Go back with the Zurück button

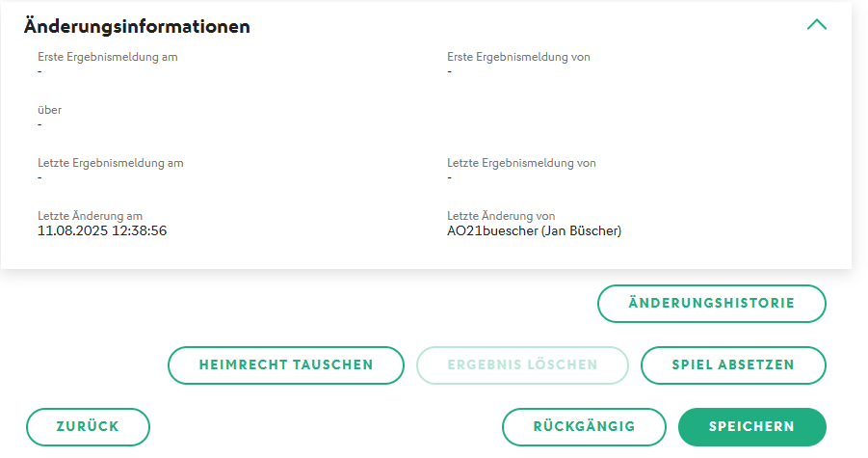tap(88, 427)
